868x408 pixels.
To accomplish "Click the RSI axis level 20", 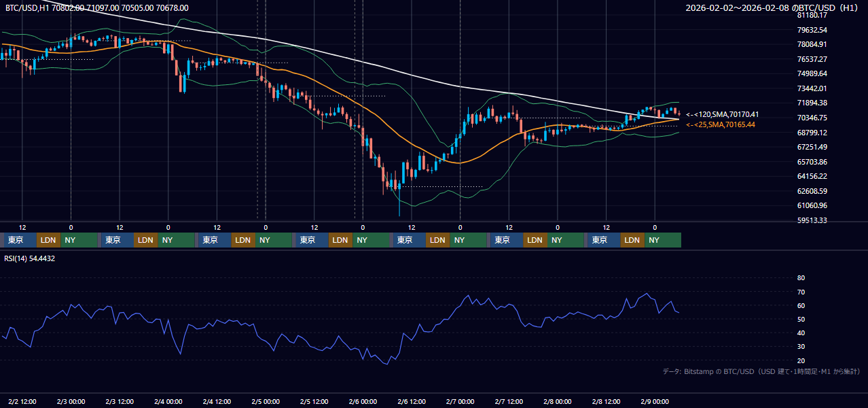I will [801, 360].
